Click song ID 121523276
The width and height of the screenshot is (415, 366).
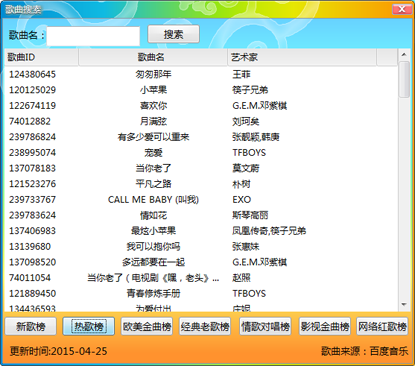coord(32,184)
